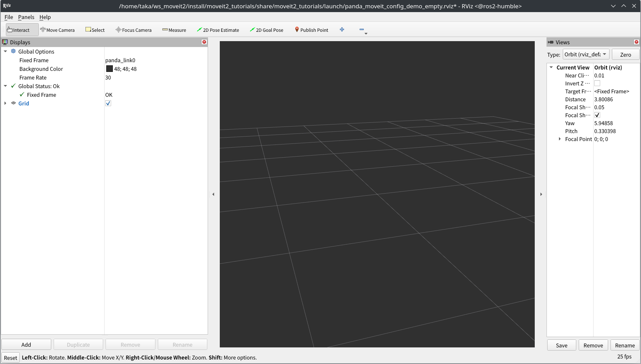Click the Frame Rate value 30
Image resolution: width=641 pixels, height=364 pixels.
(108, 77)
